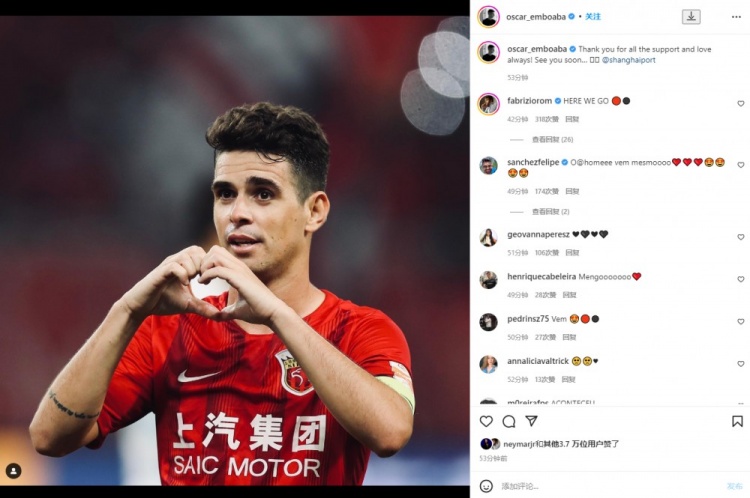
Task: Click the comment speech bubble icon
Action: coord(508,421)
